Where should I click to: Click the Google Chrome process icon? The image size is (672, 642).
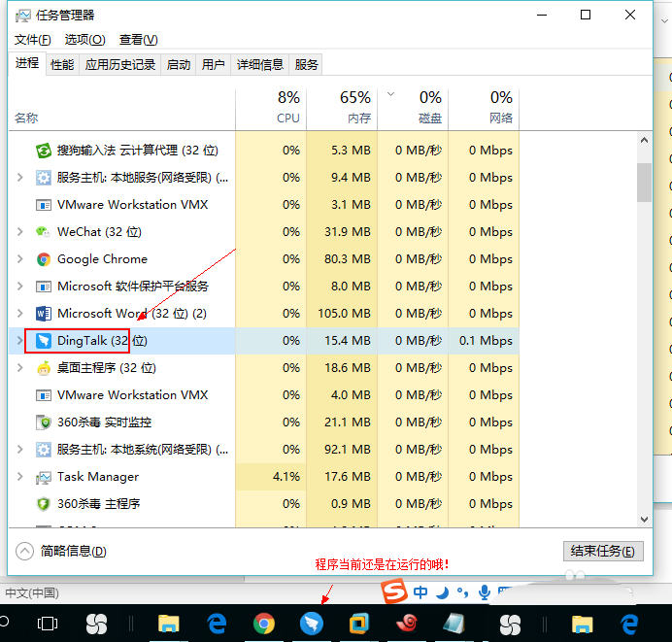pyautogui.click(x=44, y=259)
